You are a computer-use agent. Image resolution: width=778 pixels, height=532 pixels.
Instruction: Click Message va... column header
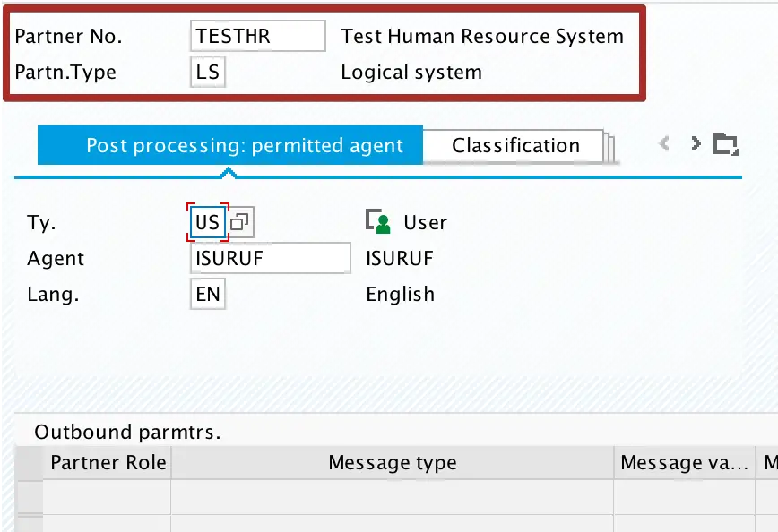tap(685, 462)
